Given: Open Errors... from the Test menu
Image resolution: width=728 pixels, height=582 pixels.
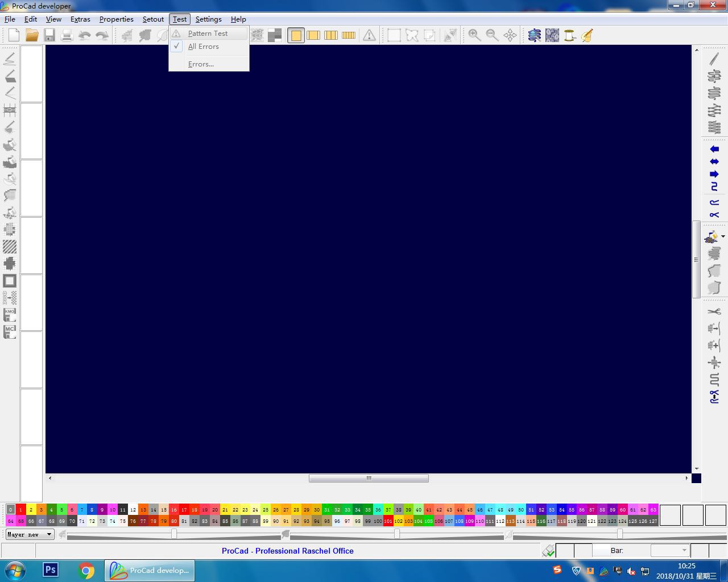Looking at the screenshot, I should tap(209, 64).
